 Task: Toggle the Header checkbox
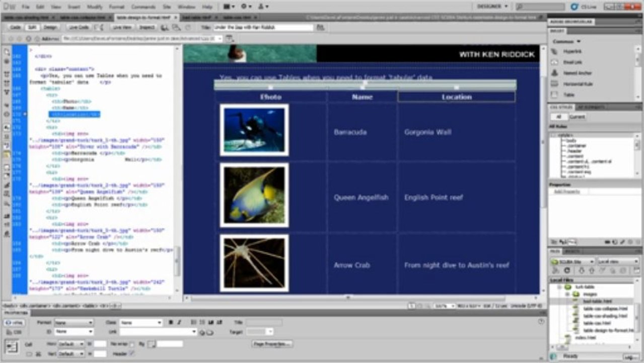point(132,353)
